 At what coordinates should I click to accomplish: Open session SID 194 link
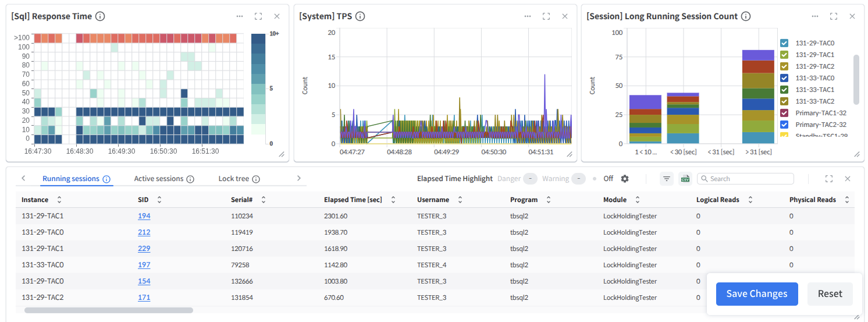144,216
